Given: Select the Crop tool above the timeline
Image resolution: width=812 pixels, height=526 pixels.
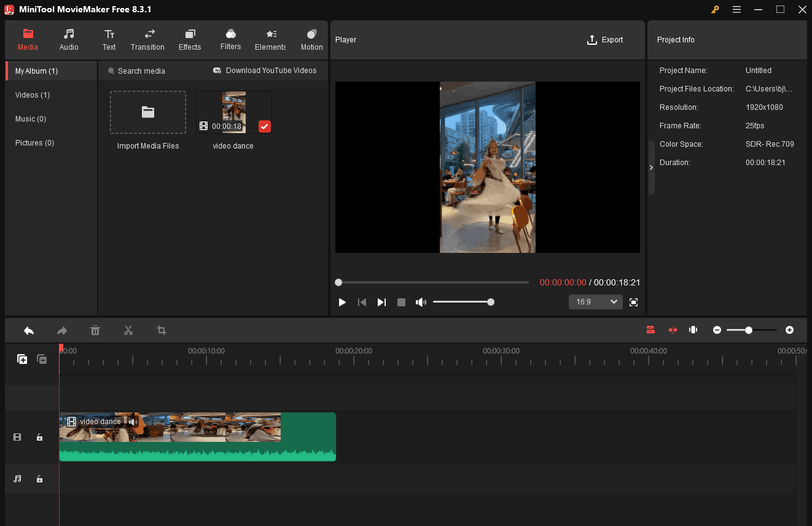Looking at the screenshot, I should coord(161,330).
